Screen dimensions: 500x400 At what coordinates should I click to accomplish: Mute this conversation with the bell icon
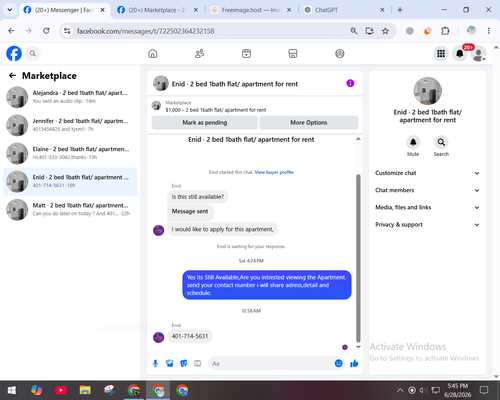413,142
